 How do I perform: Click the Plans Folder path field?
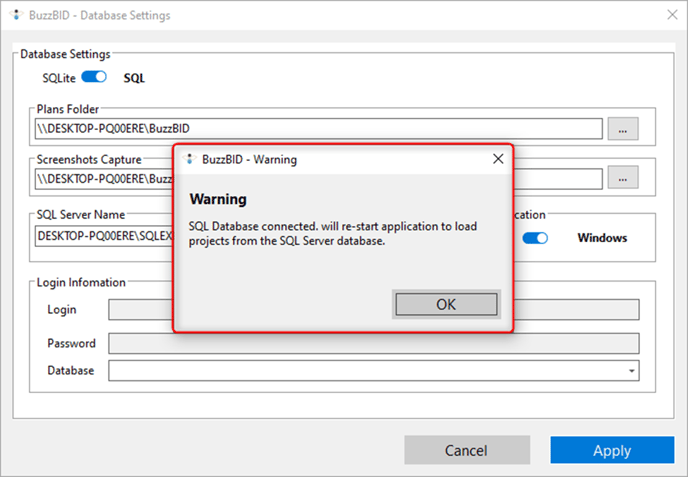point(319,129)
